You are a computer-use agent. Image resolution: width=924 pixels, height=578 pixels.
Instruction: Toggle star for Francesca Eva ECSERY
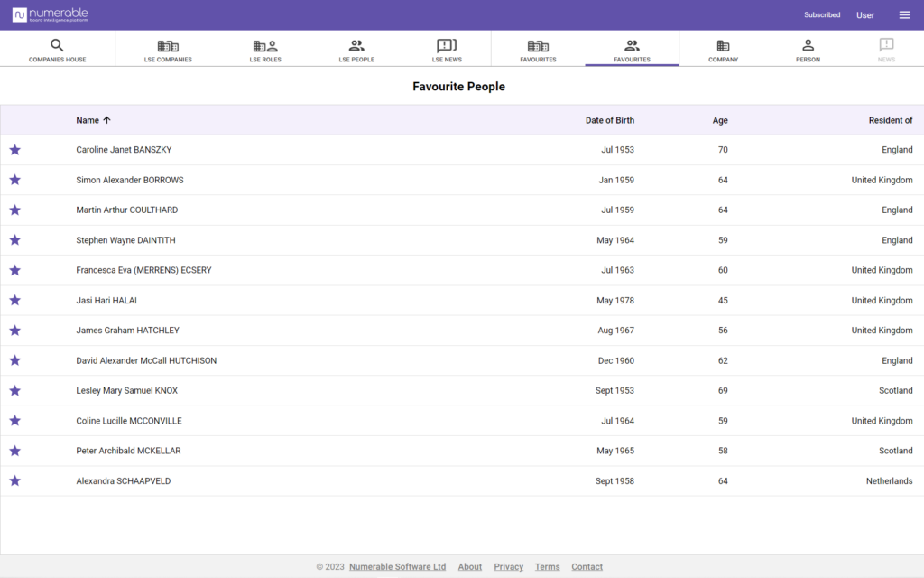(15, 270)
